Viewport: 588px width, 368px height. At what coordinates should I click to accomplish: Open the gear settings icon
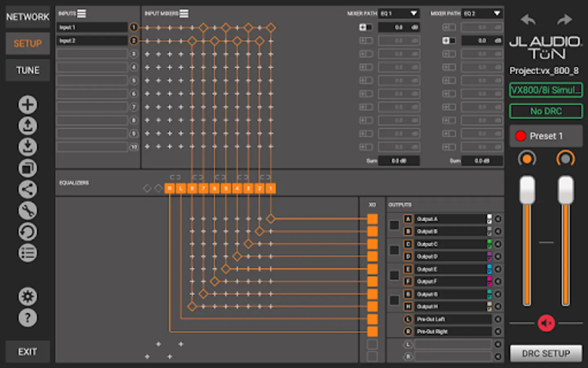28,296
